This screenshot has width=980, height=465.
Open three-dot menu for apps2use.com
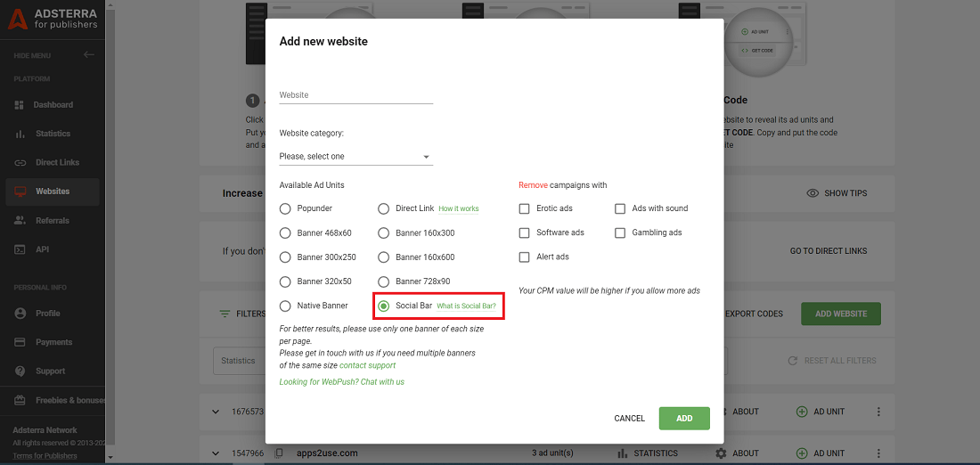pyautogui.click(x=878, y=453)
